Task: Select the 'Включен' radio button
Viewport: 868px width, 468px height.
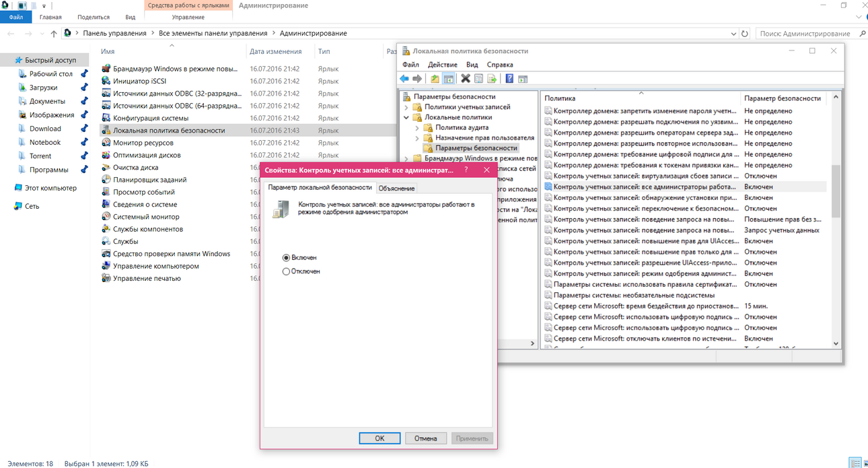Action: (286, 258)
